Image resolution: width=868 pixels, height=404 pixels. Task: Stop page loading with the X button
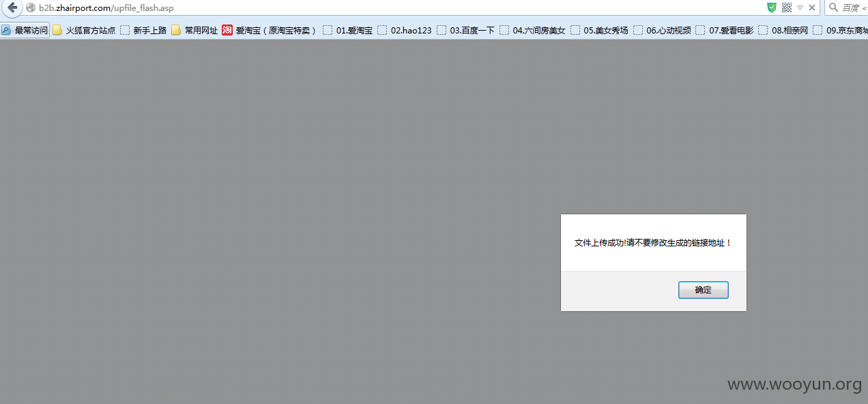click(x=812, y=8)
